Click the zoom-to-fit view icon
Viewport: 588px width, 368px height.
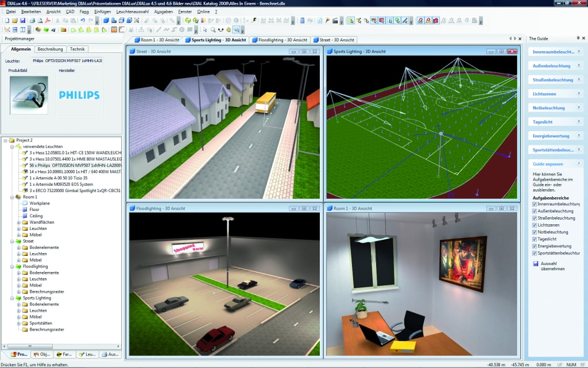point(137,21)
